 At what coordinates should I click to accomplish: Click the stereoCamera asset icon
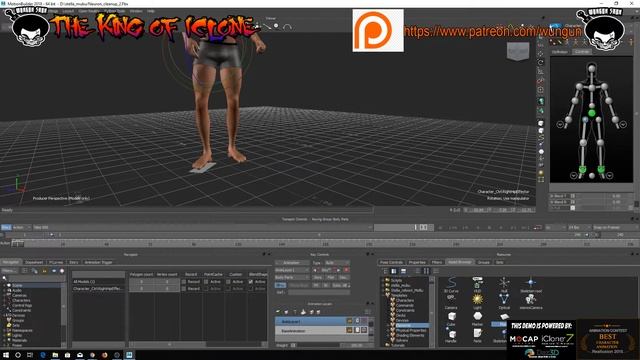tap(531, 302)
